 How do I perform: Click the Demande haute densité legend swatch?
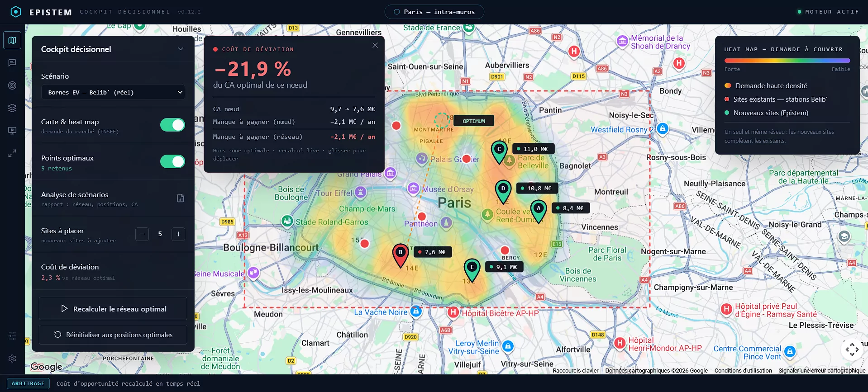click(728, 86)
